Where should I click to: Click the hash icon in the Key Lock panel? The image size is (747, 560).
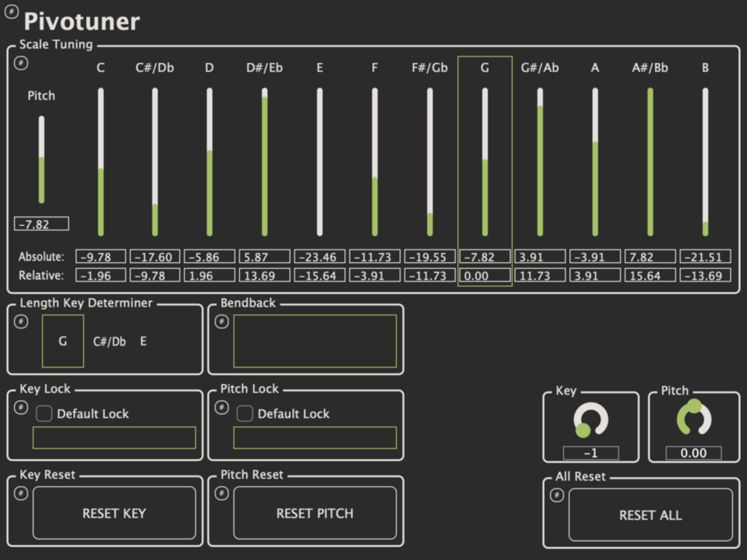point(21,407)
